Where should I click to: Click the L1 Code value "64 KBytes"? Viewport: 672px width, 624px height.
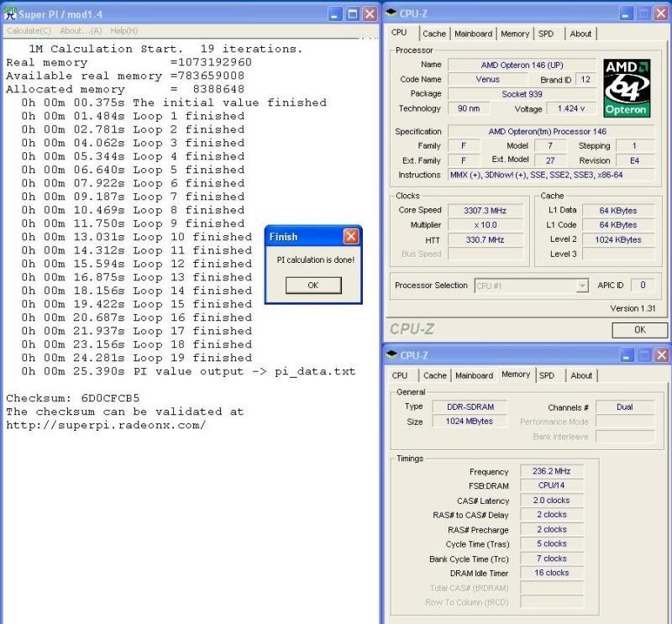click(618, 225)
